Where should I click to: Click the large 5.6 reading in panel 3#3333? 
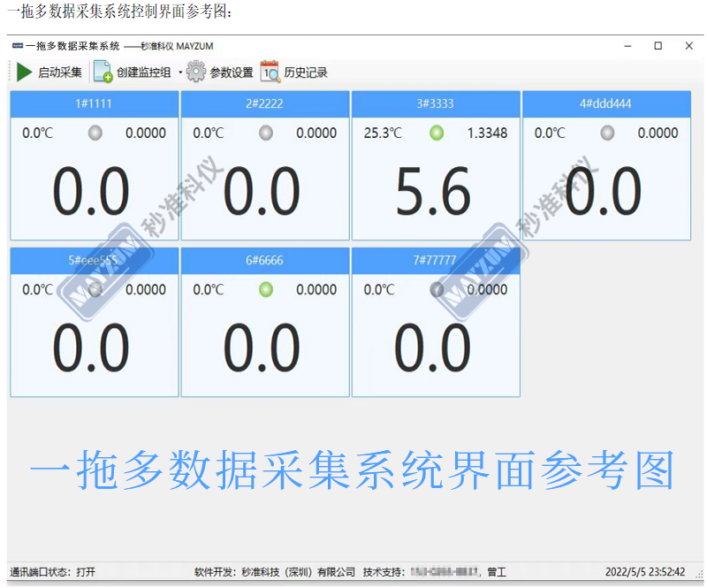pyautogui.click(x=433, y=193)
